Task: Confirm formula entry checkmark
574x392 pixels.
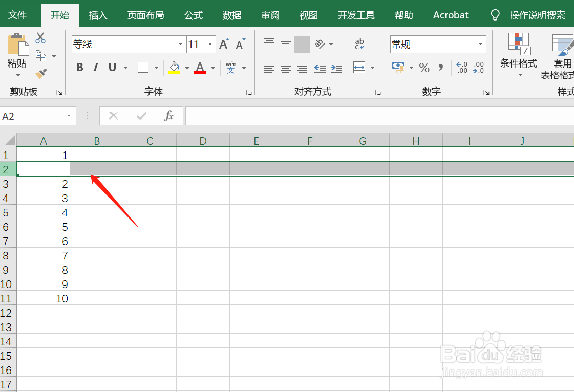Action: tap(141, 116)
